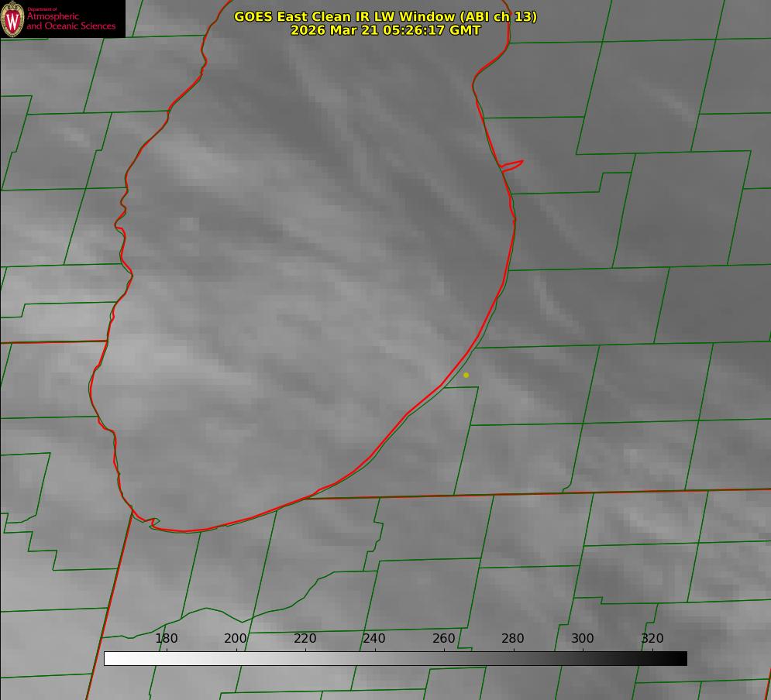Click the GOES East Clean IR title
Viewport: 771px width, 700px height.
coord(386,16)
